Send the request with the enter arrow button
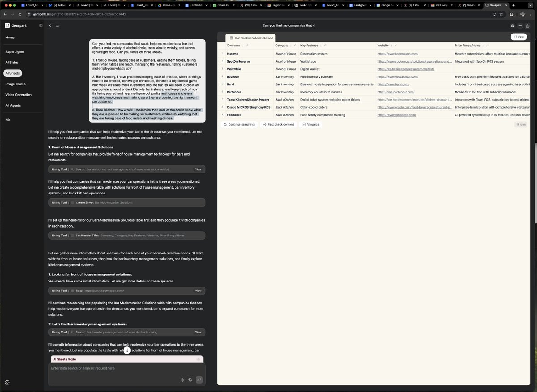The width and height of the screenshot is (537, 392). pyautogui.click(x=199, y=380)
